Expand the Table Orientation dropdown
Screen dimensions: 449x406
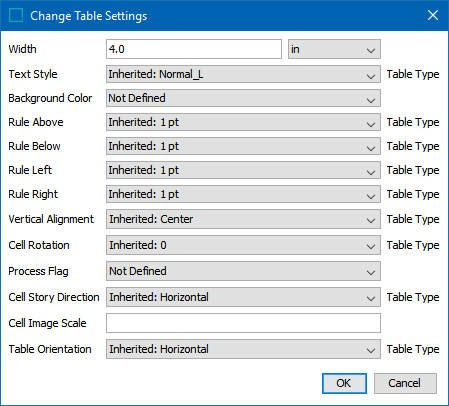coord(243,349)
